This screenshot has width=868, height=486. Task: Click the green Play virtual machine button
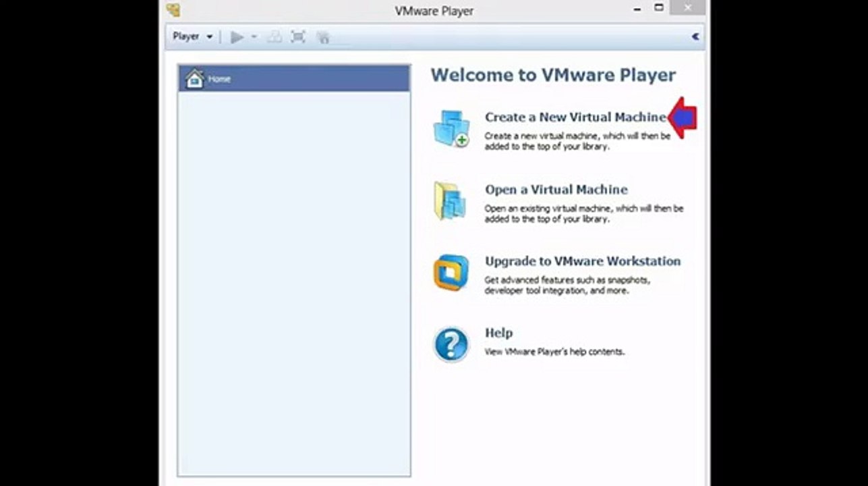point(237,37)
